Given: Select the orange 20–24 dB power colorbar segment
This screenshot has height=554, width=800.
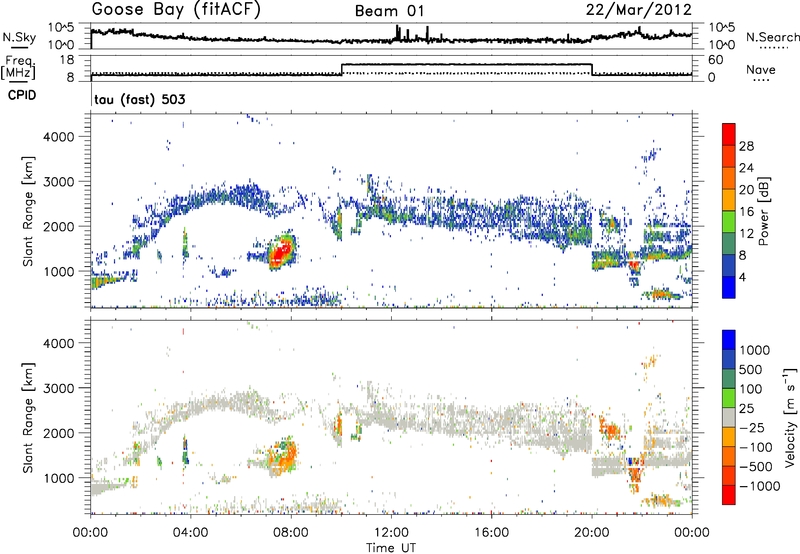Looking at the screenshot, I should [x=729, y=178].
